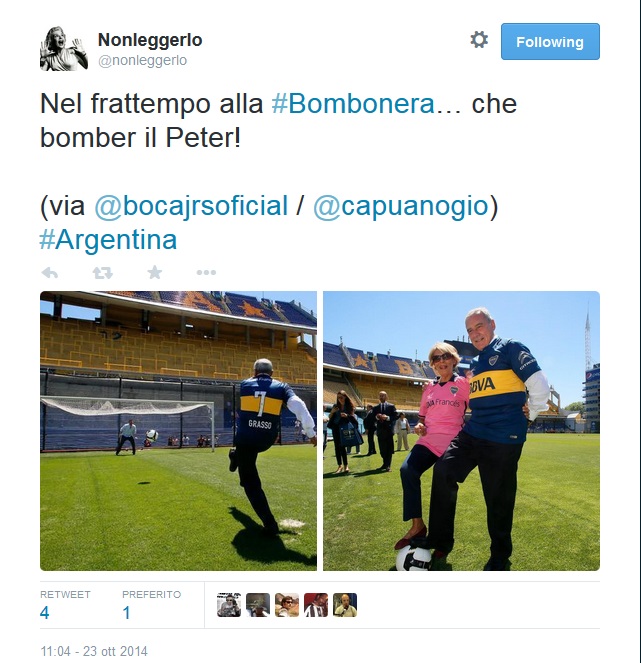Screen dimensions: 641x663
Task: Open the @nonleggerlo handle link
Action: [142, 60]
